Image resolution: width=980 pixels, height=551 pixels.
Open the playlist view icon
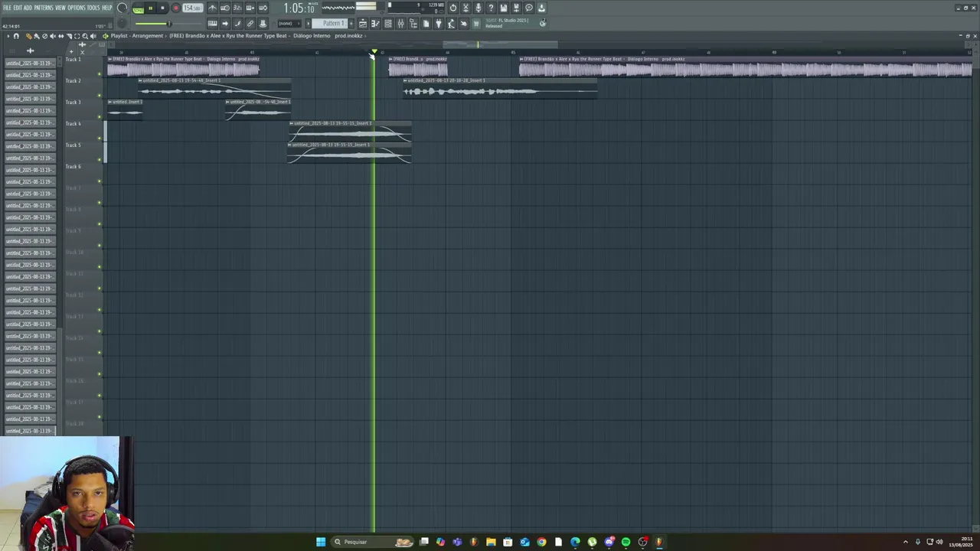coord(363,24)
